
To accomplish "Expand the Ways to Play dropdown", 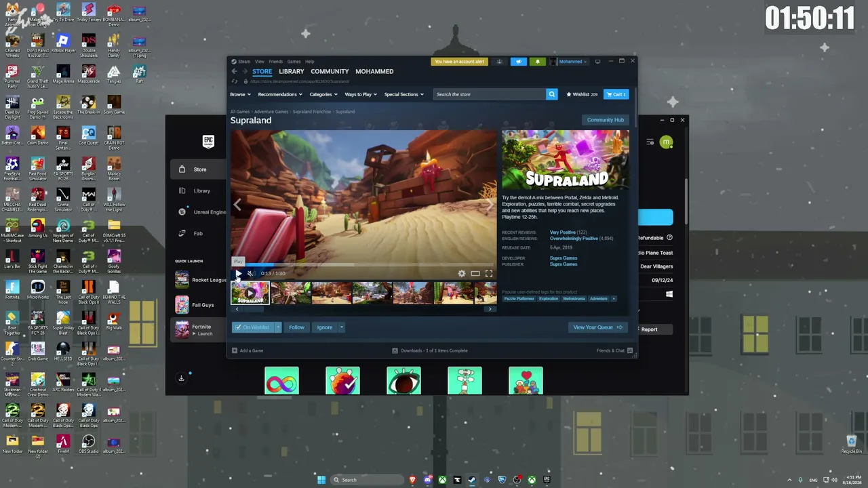I will 361,94.
